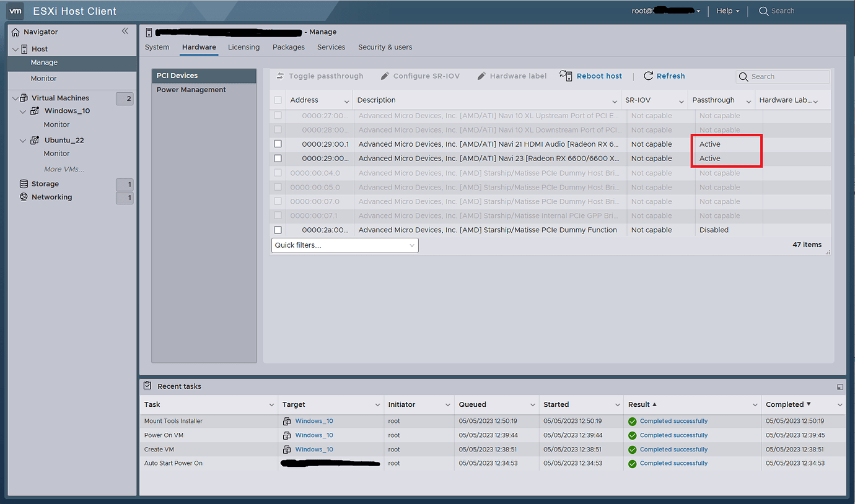Screen dimensions: 855x504
Task: Click VM icon in Mount Tools Installer row
Action: pos(287,421)
